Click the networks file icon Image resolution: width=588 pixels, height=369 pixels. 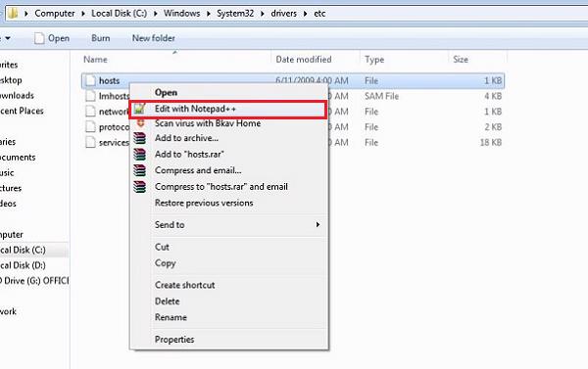(90, 112)
